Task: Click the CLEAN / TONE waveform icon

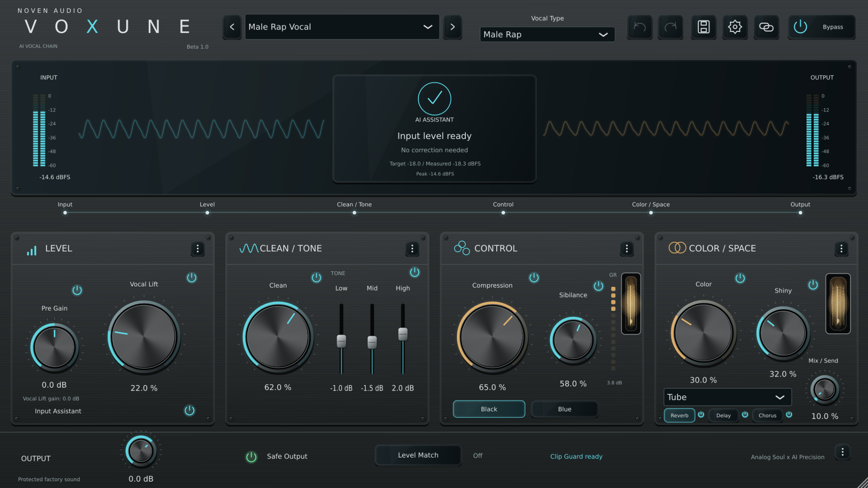Action: (249, 249)
